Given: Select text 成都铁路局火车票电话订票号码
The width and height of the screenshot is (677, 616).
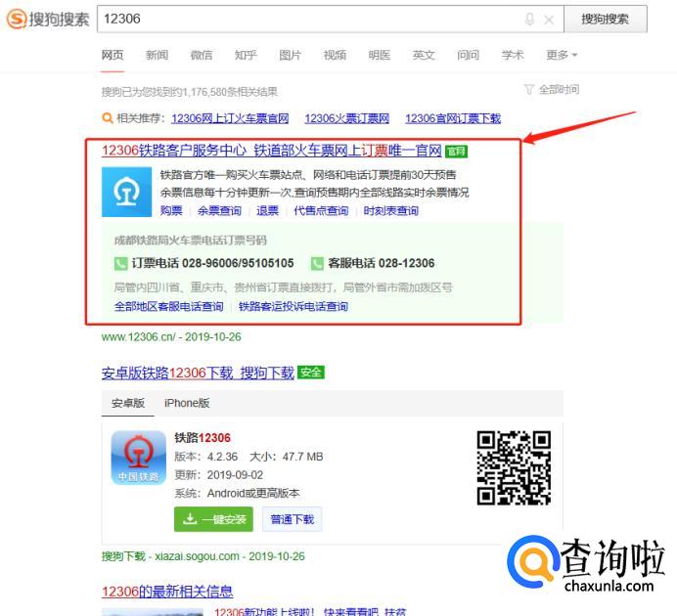Looking at the screenshot, I should pos(191,241).
